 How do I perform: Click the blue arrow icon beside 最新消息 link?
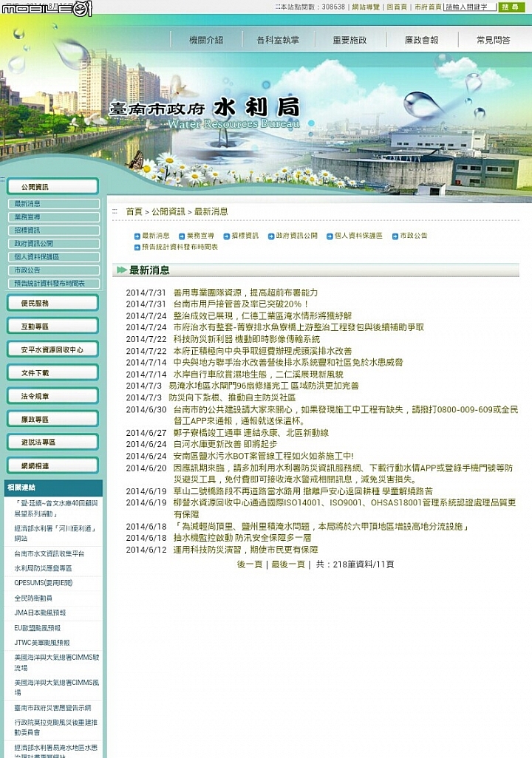[137, 236]
